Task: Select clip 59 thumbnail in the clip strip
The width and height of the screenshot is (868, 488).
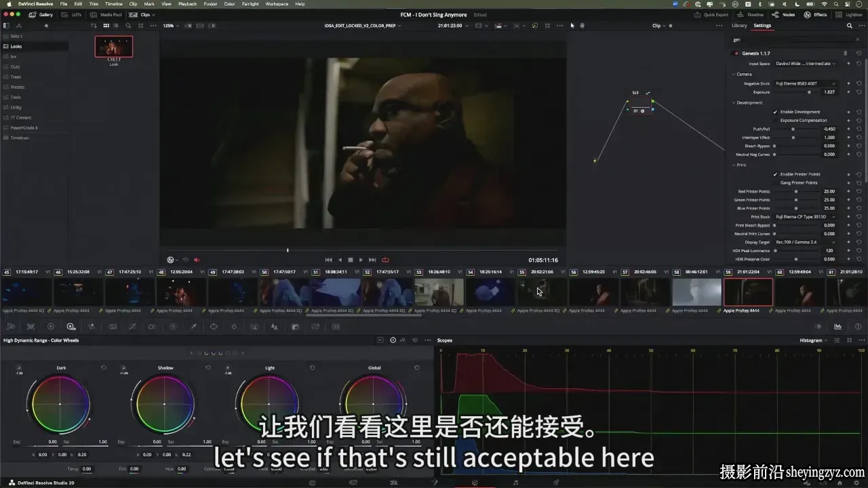Action: pos(748,292)
